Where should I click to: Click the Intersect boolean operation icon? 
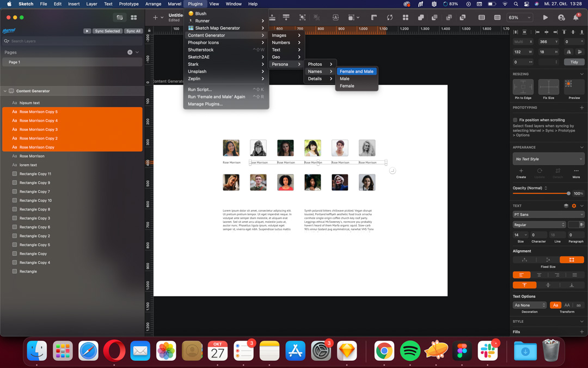tap(449, 17)
